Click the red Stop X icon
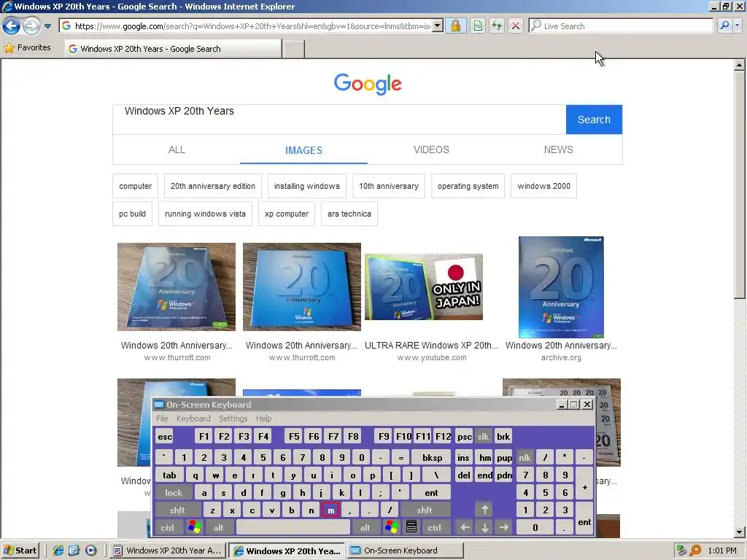747x560 pixels. coord(516,26)
